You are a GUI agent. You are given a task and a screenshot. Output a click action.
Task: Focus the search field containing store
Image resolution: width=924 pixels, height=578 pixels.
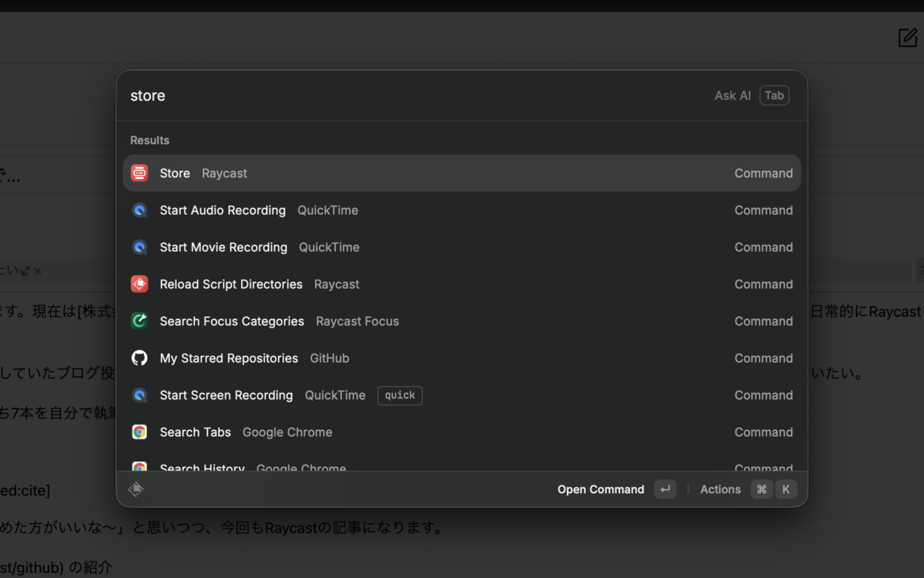coord(416,96)
